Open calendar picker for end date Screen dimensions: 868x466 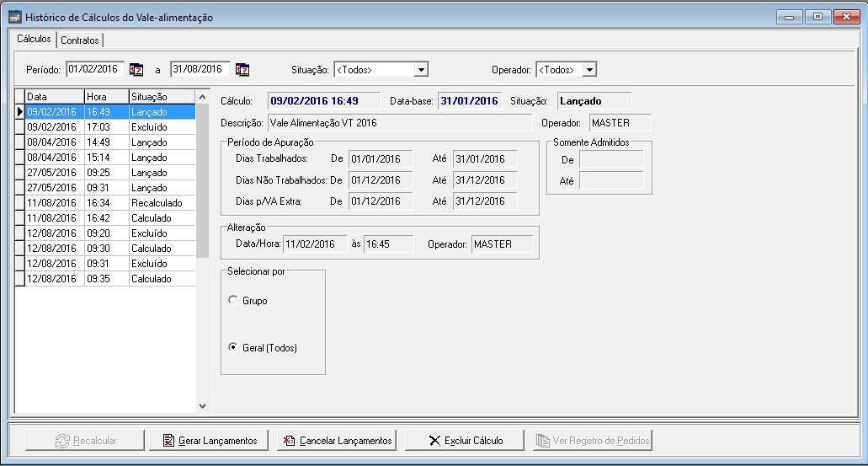[x=242, y=69]
